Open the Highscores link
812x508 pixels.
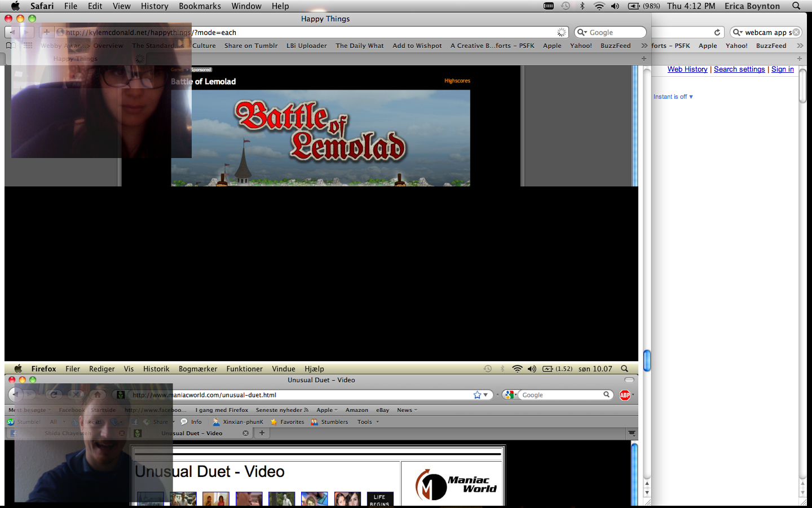click(x=457, y=81)
